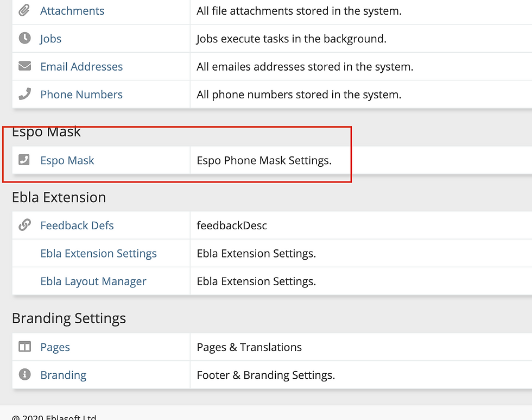Open the Phone Numbers list
The height and width of the screenshot is (420, 532).
81,94
